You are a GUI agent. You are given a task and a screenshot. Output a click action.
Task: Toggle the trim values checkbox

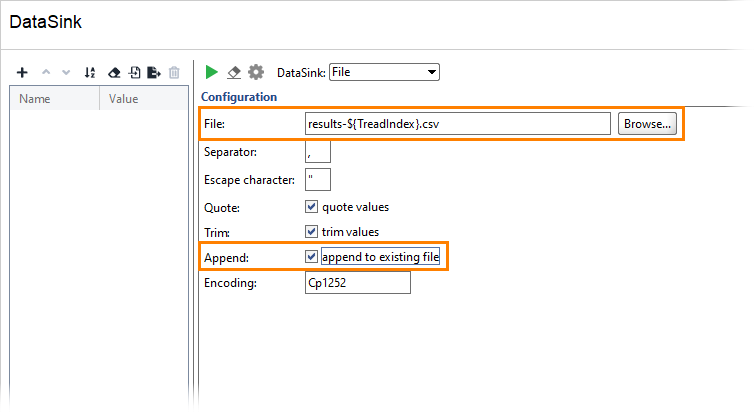[x=312, y=232]
